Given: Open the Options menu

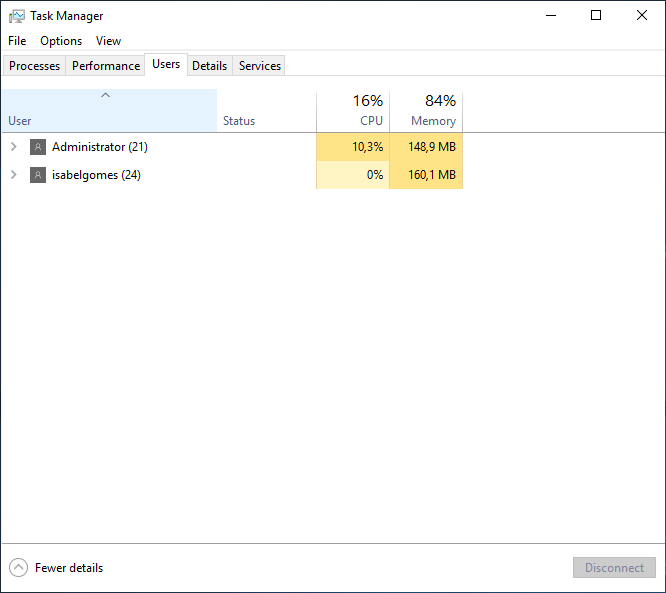Looking at the screenshot, I should tap(61, 41).
